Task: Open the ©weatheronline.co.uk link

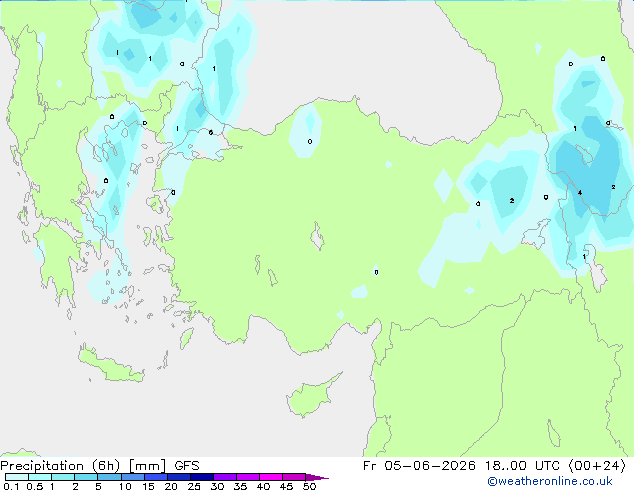Action: point(550,481)
